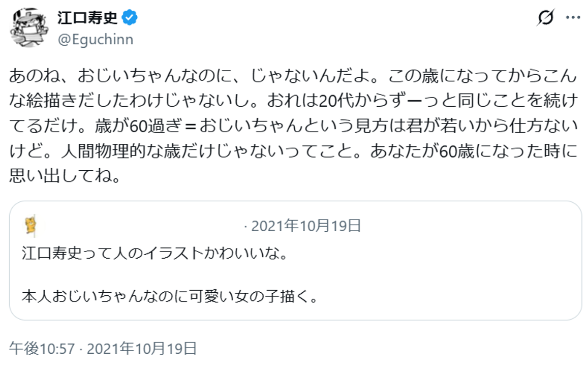Click the 午後10:57 timestamp
Screen dimensions: 588x370
[42, 348]
